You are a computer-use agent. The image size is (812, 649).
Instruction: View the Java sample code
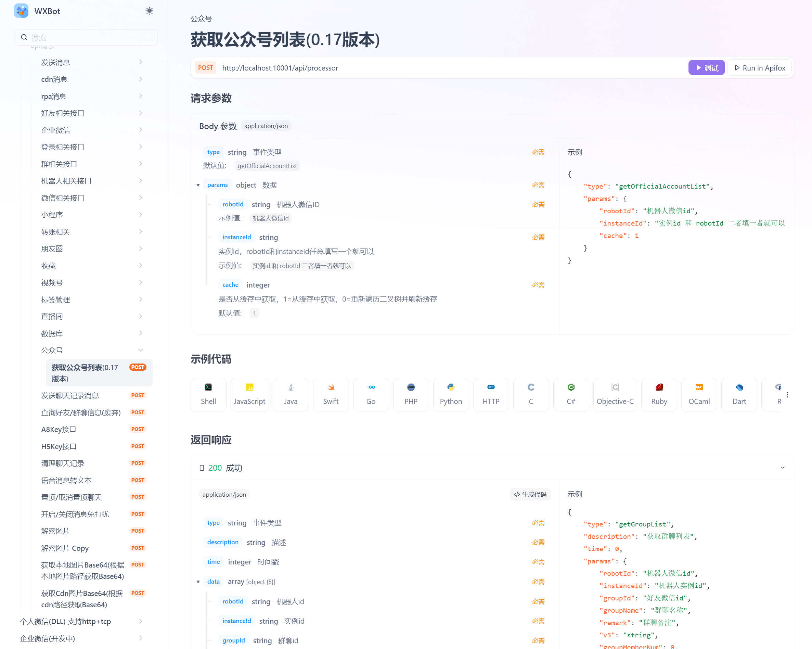click(291, 394)
